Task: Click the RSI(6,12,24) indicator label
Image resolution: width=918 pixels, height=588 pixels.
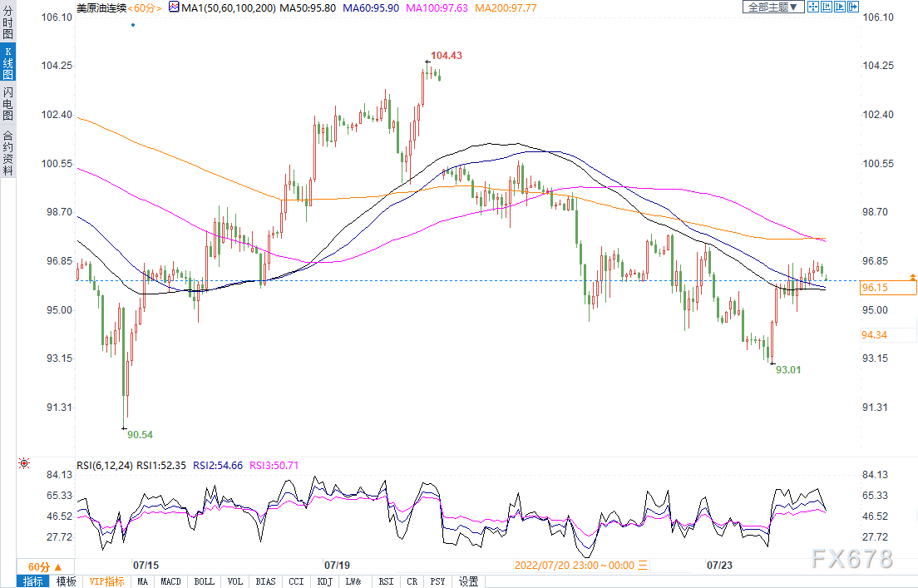Action: point(106,466)
